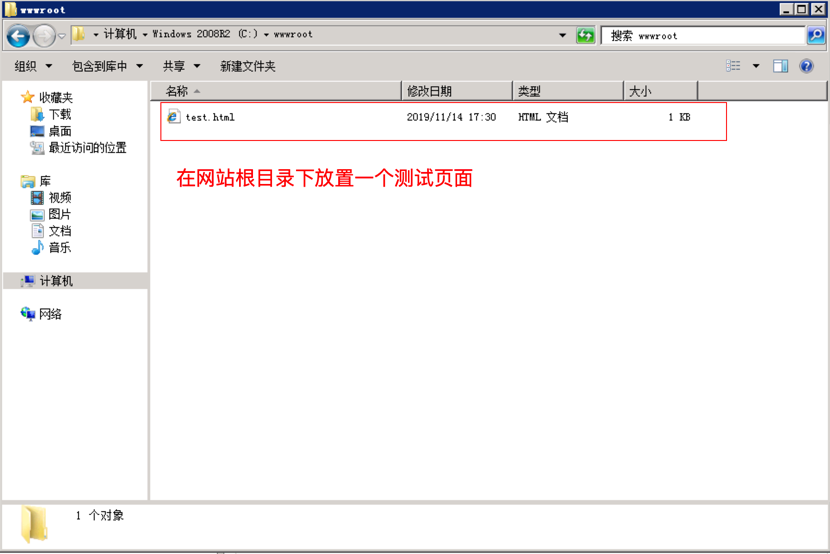The image size is (830, 554).
Task: Click in the 搜索 wwwroot search box
Action: [x=703, y=35]
